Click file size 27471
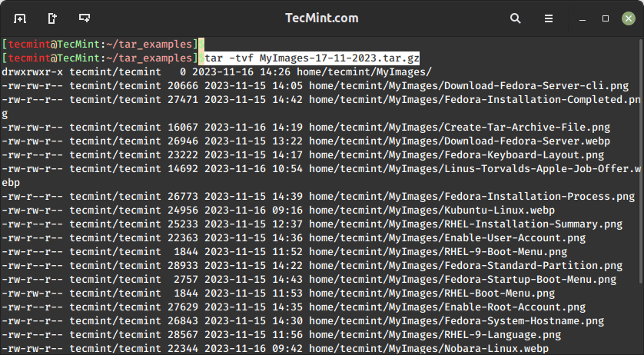 tap(183, 100)
